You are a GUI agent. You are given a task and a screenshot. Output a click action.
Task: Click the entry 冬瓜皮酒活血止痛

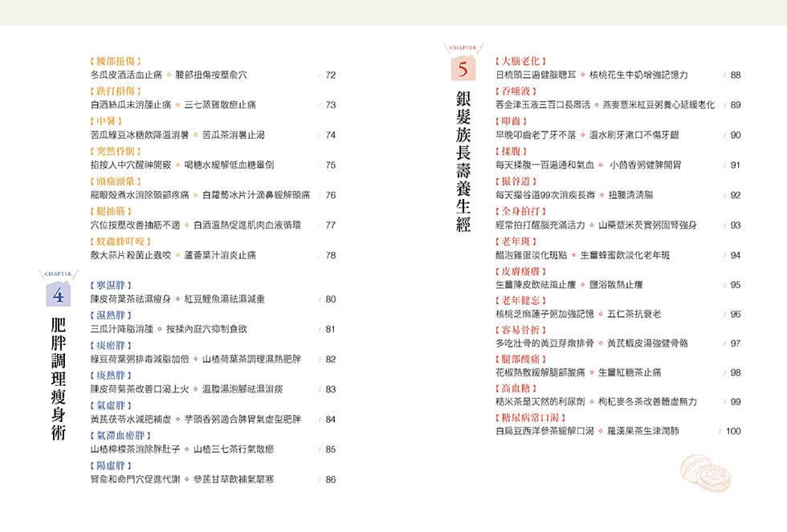click(x=127, y=75)
